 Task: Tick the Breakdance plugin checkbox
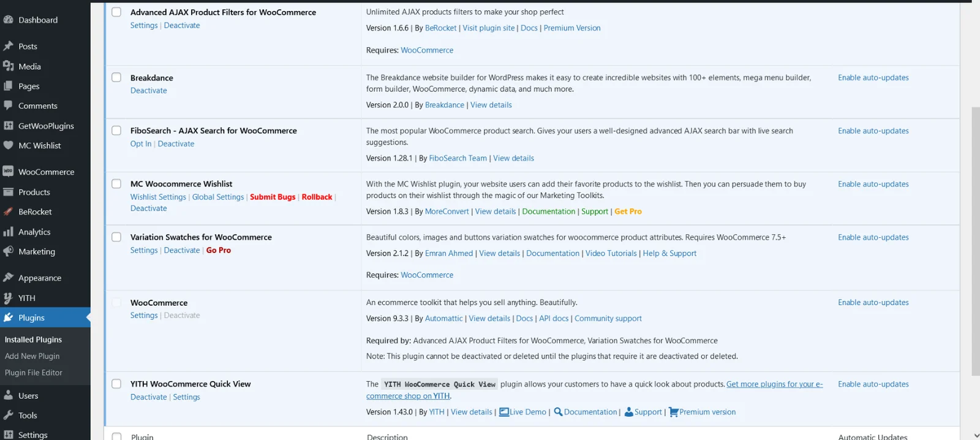click(x=116, y=77)
